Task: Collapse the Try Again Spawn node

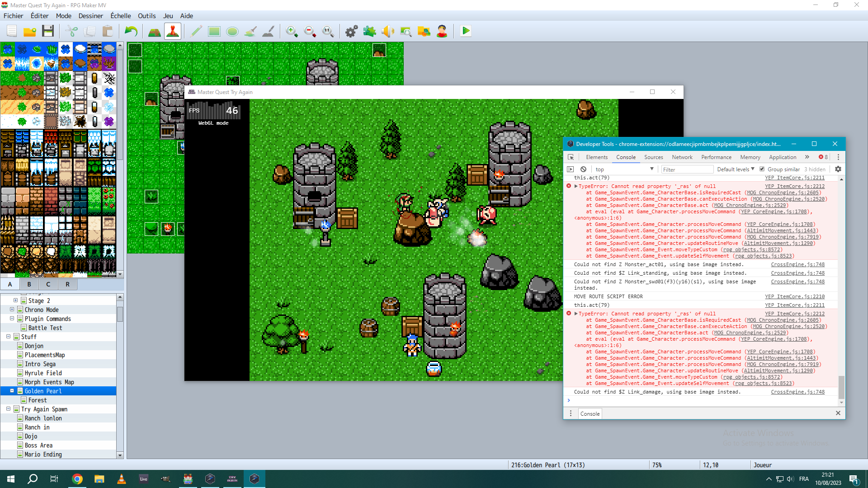Action: [x=8, y=409]
